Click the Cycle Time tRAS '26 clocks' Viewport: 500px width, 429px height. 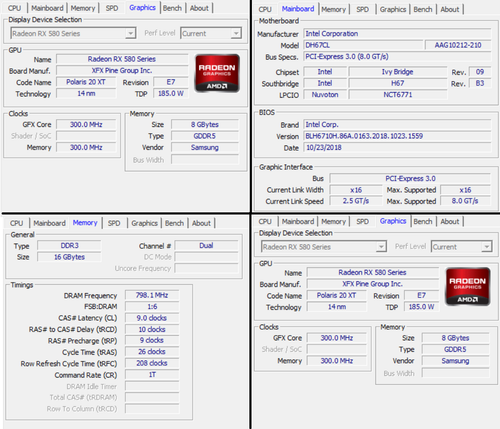click(152, 352)
